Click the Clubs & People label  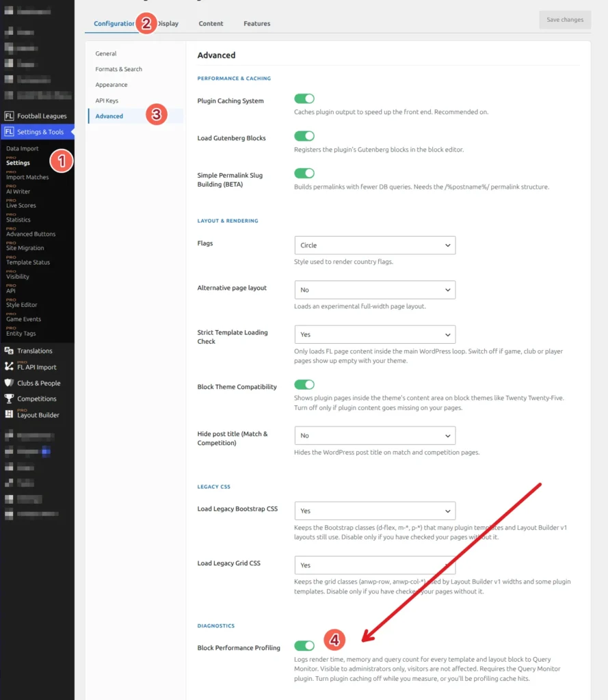coord(39,383)
